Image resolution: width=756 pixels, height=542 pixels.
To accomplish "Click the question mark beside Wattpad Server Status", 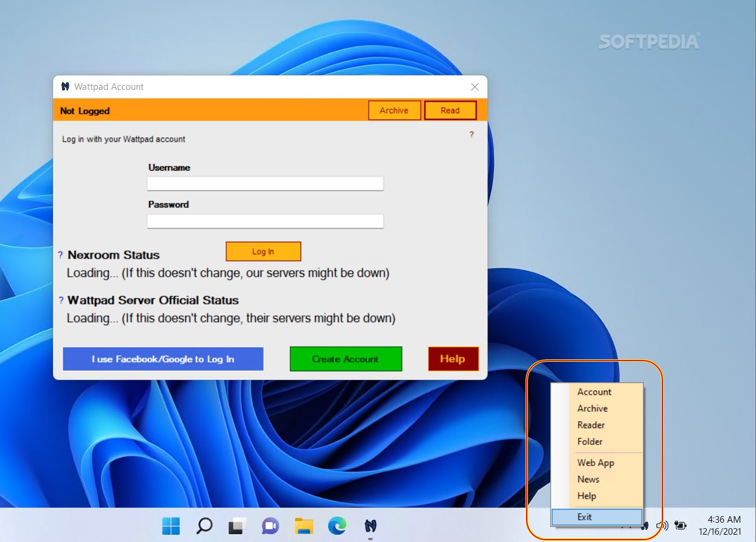I will 60,301.
